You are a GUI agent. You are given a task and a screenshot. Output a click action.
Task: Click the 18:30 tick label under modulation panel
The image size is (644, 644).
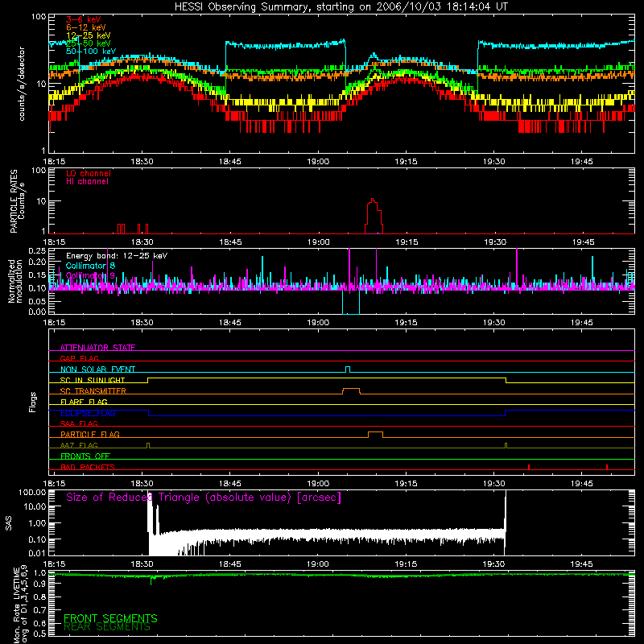coord(142,323)
